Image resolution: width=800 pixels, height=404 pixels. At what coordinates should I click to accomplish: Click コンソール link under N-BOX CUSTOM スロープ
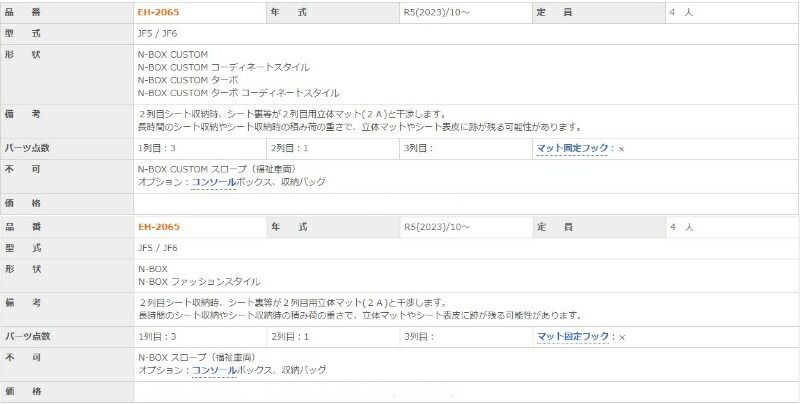(213, 182)
